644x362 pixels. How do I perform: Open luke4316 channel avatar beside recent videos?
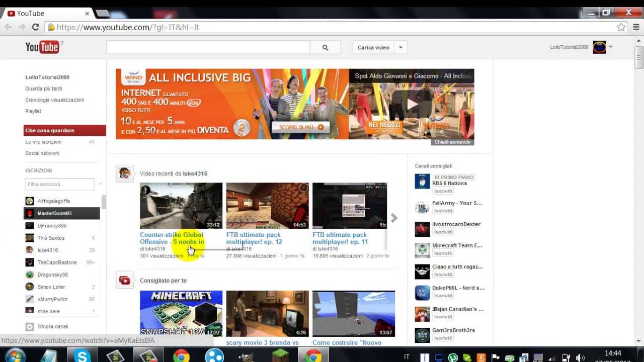pyautogui.click(x=125, y=173)
